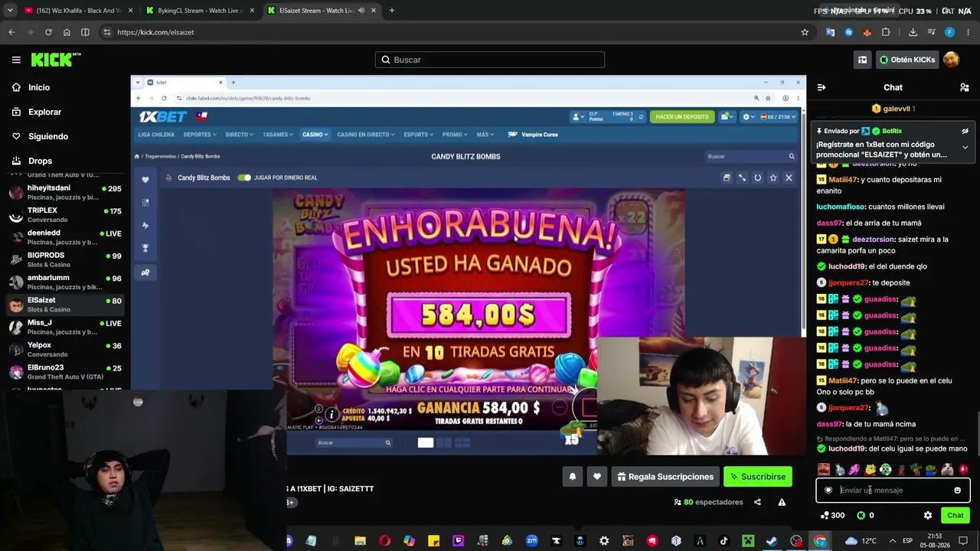Open BIGPRODS channel in the sidebar
This screenshot has height=551, width=980.
(65, 259)
